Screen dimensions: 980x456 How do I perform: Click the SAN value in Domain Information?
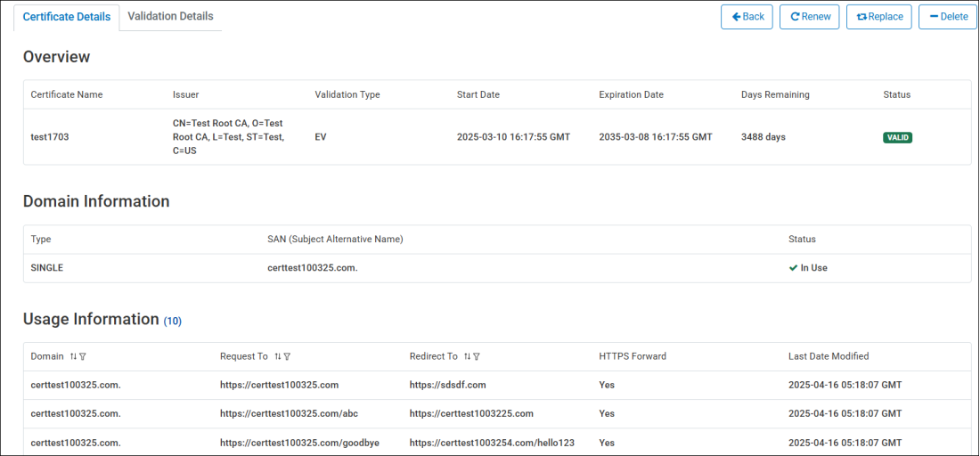(312, 268)
